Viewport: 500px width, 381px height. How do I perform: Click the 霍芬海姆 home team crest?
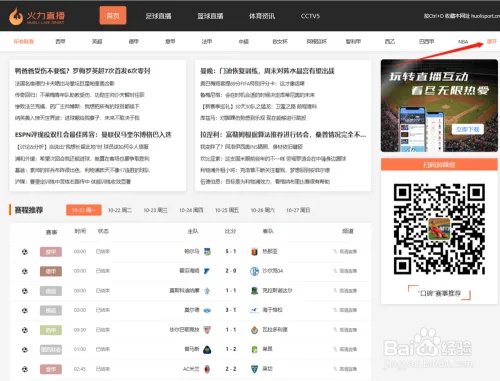[207, 271]
